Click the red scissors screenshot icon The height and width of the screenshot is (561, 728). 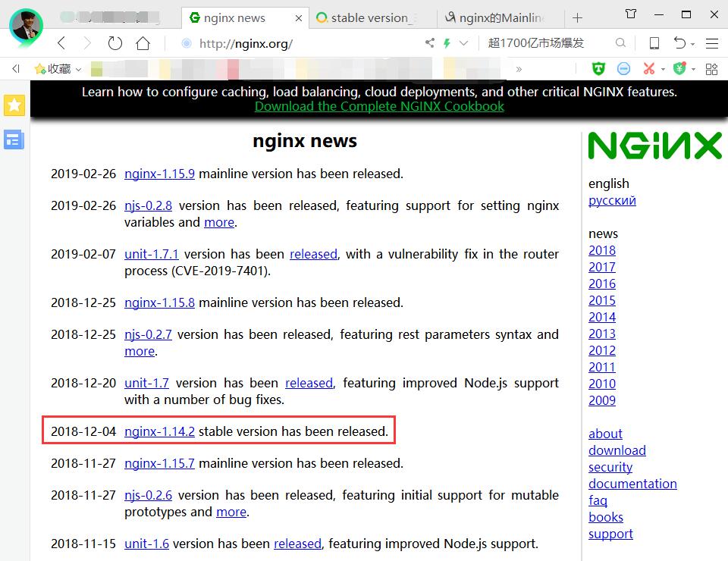pos(648,69)
